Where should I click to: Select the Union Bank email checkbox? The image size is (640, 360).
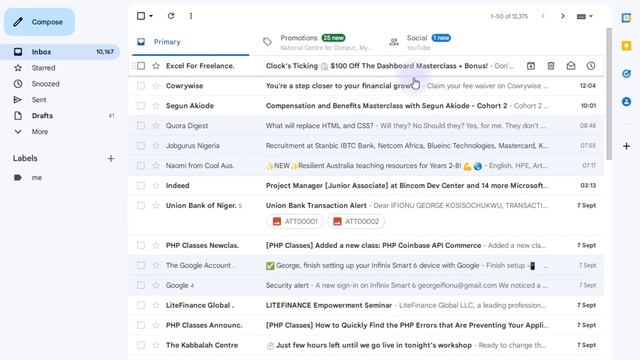click(x=141, y=206)
